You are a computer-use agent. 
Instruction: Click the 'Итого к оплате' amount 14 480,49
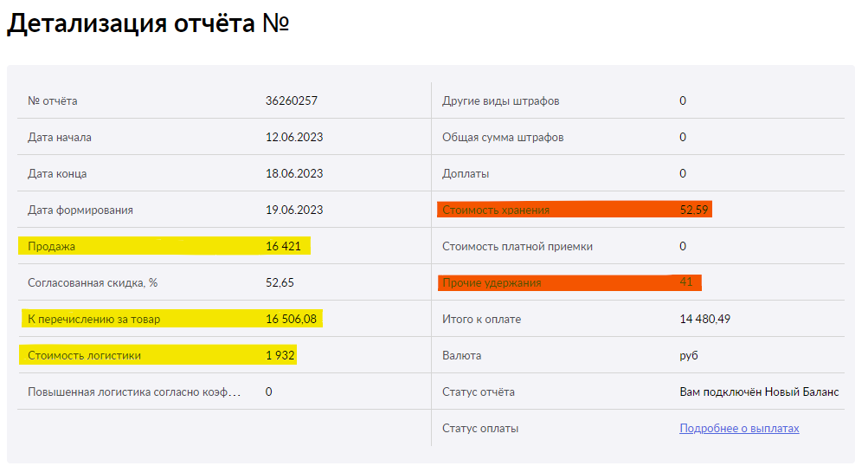pos(705,320)
